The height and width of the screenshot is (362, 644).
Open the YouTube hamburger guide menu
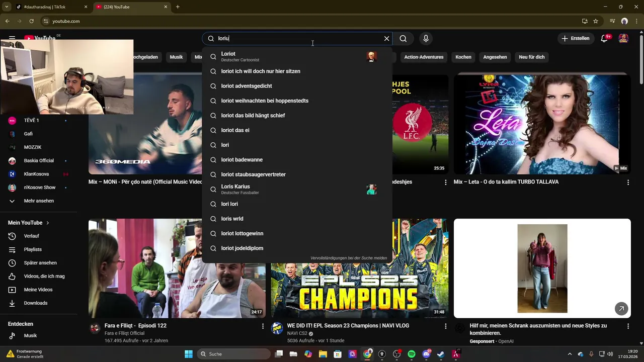(12, 38)
